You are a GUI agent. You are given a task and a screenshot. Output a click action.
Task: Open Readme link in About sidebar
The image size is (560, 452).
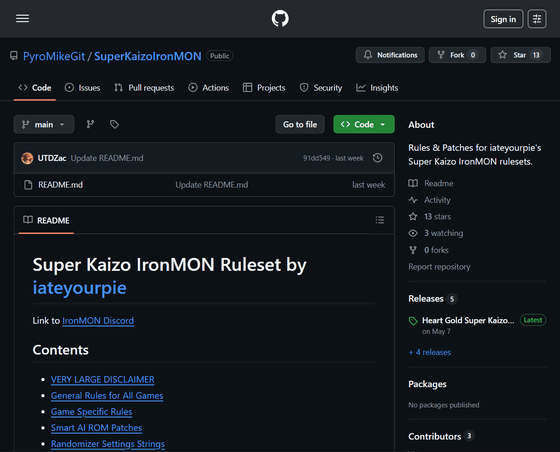pyautogui.click(x=431, y=183)
